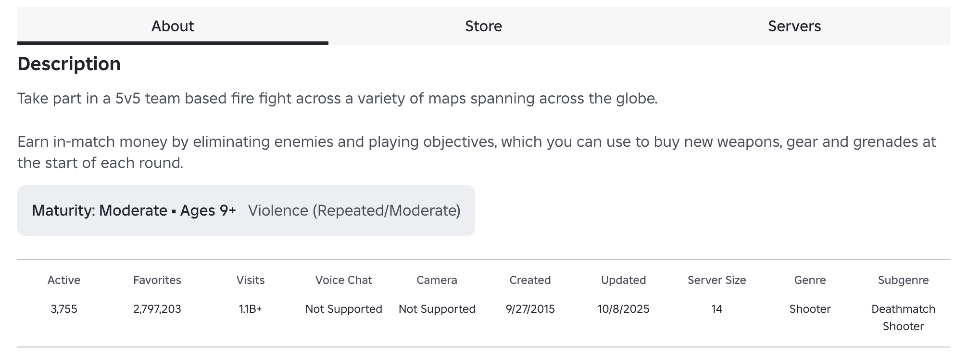Switch to the Store tab
Viewport: 980px width, 360px height.
point(483,26)
